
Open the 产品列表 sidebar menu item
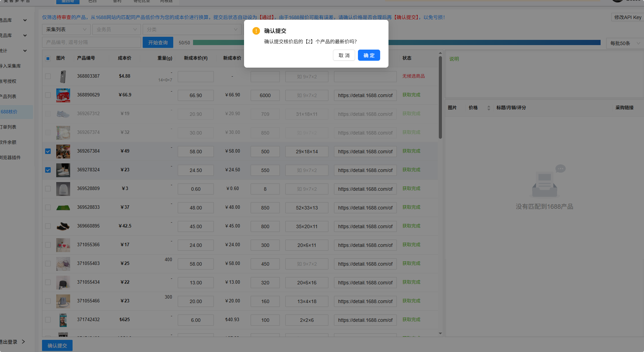click(16, 96)
